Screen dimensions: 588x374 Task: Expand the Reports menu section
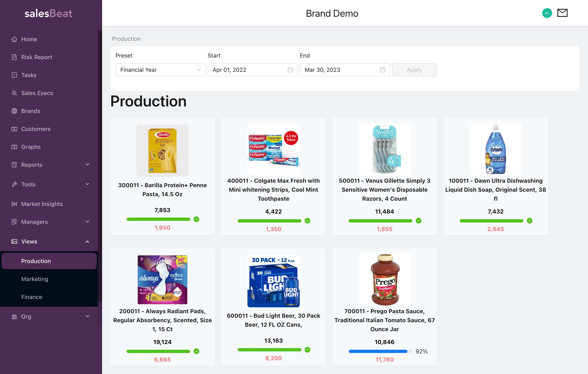tap(87, 165)
